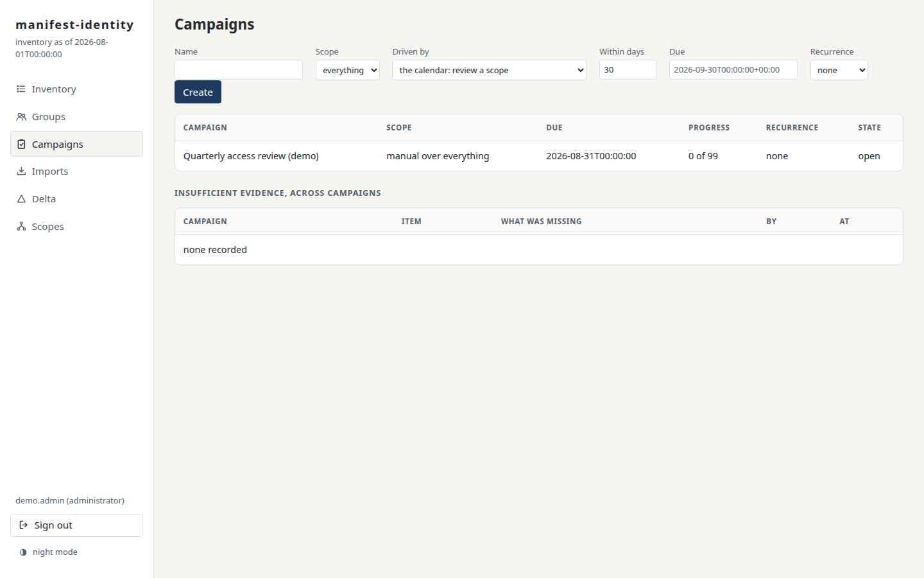Click the night mode half-circle icon

(23, 552)
